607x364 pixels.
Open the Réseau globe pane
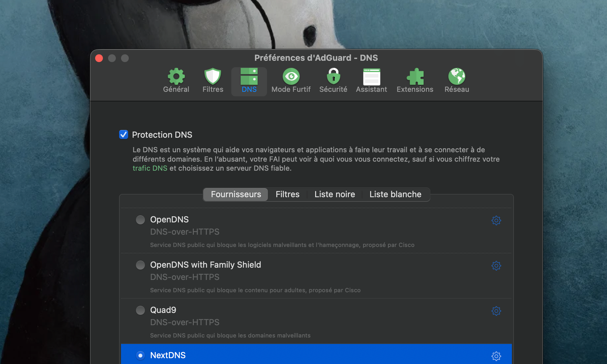(457, 81)
